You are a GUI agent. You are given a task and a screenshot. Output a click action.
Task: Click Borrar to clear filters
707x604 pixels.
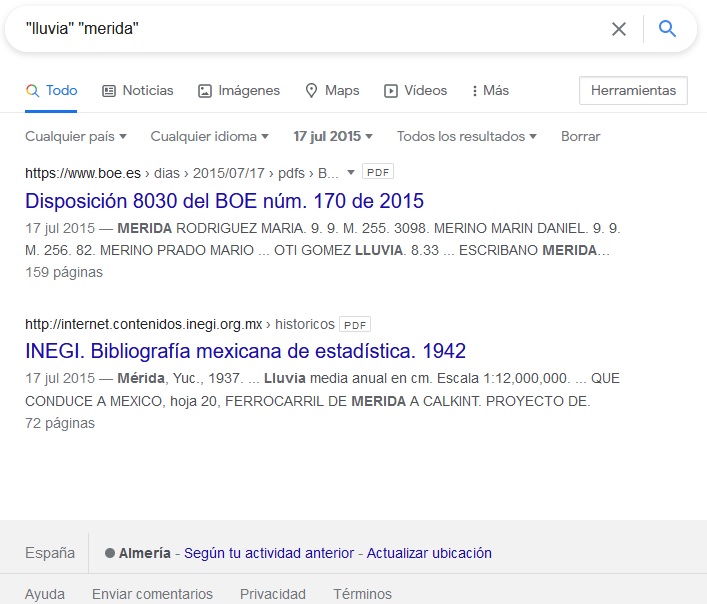(x=580, y=136)
